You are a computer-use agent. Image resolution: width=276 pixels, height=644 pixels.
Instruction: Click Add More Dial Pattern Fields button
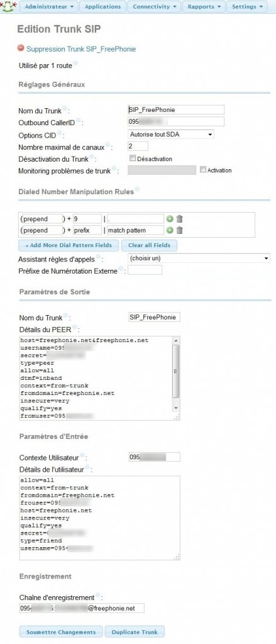68,245
